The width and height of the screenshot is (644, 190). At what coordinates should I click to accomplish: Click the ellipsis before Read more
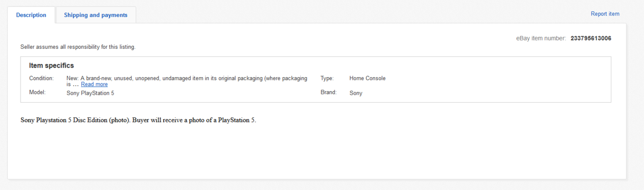[75, 85]
